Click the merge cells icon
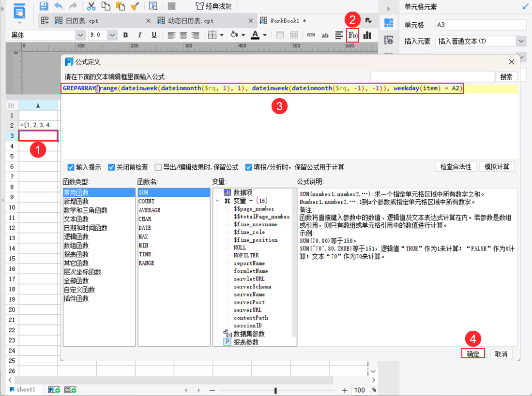Viewport: 532px width, 396px height. 280,35
